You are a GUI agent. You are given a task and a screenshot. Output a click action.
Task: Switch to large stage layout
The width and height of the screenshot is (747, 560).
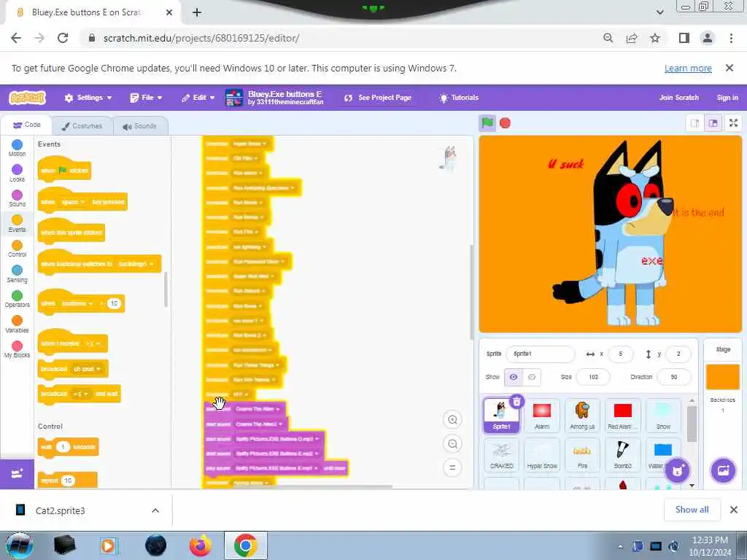coord(713,123)
